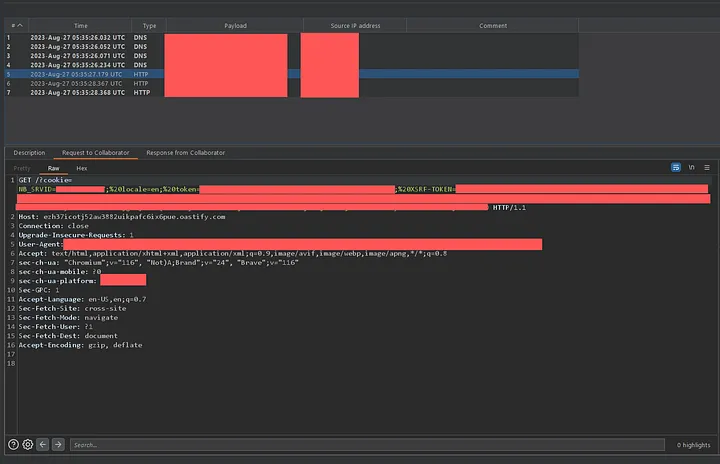Select DNS interaction row 2 at 05:35:26.052

click(x=292, y=46)
